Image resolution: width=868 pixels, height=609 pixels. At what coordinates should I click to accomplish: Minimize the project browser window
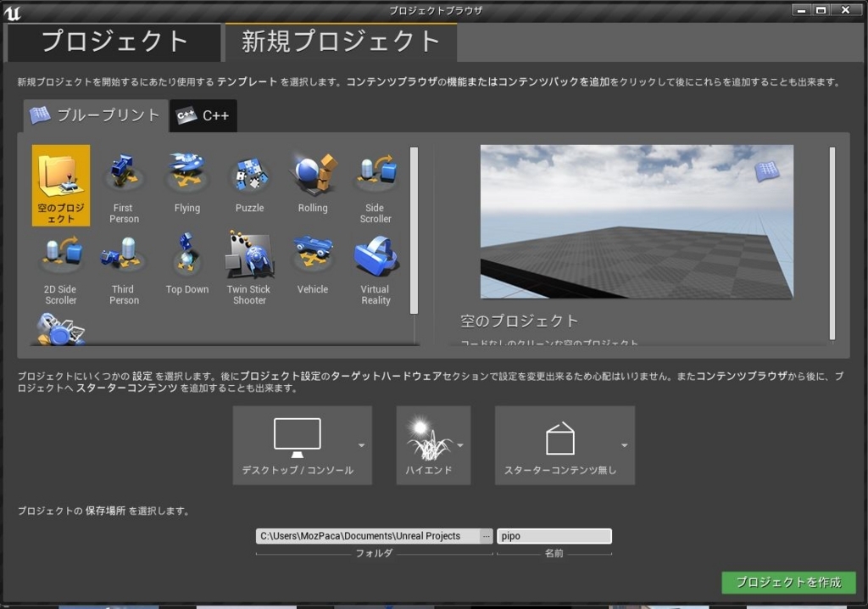(x=801, y=10)
